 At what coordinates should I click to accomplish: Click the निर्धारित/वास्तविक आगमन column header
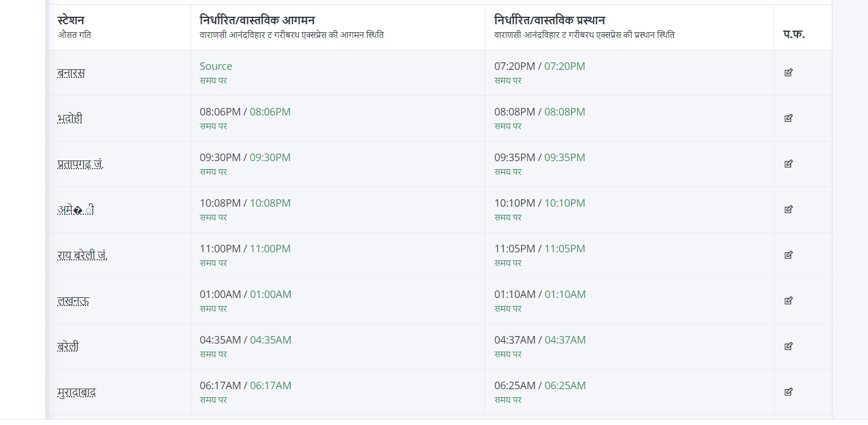coord(257,20)
